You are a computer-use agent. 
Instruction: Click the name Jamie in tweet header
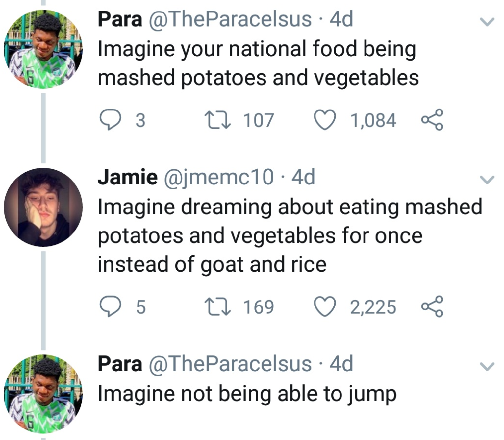pos(128,177)
